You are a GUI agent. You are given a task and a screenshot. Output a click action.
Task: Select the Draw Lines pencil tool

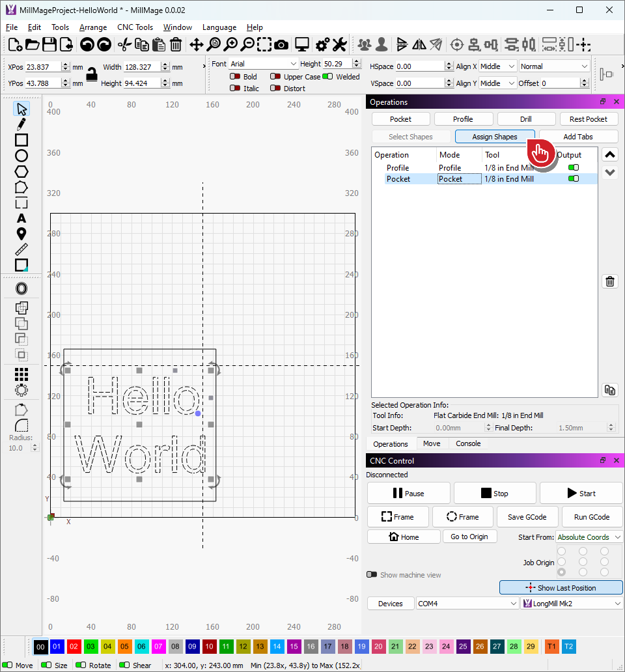tap(21, 124)
